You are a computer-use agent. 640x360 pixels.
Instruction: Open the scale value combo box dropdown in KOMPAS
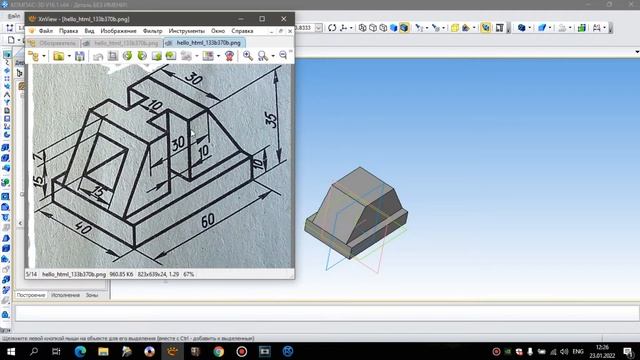(319, 28)
